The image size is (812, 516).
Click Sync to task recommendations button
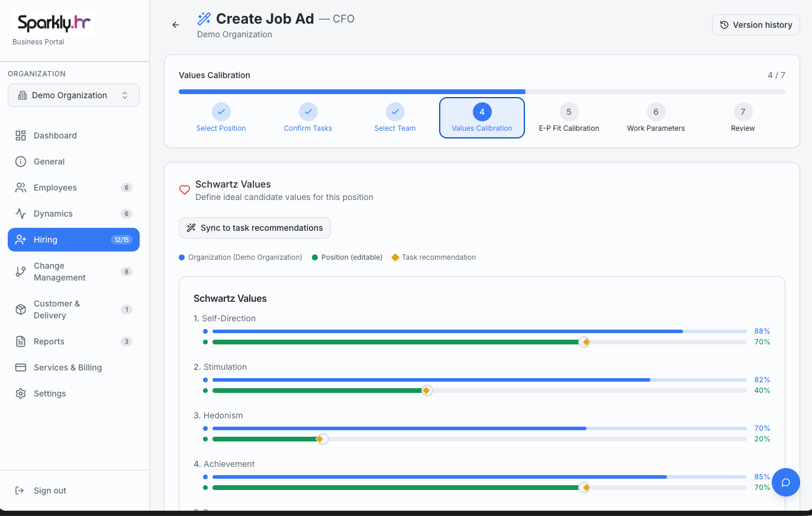tap(254, 228)
